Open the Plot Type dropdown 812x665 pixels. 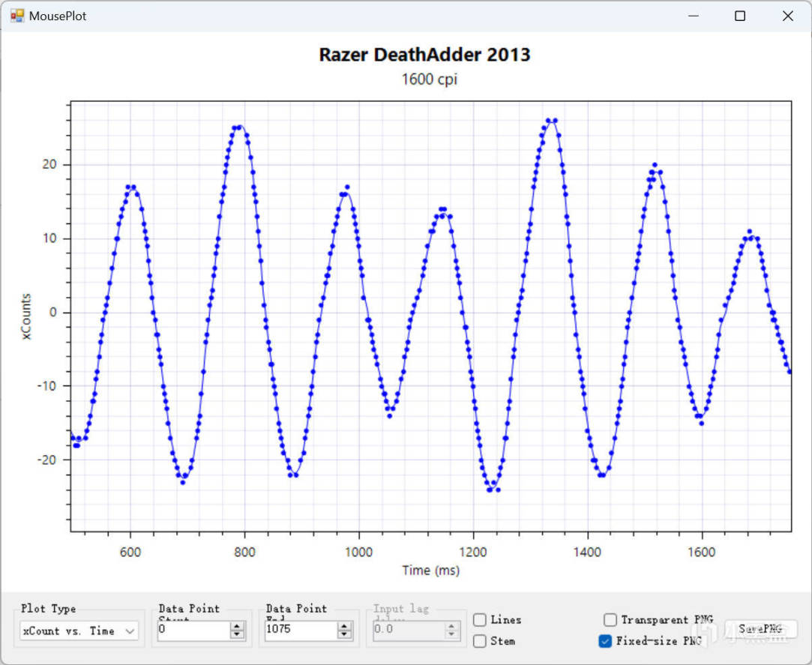click(79, 631)
